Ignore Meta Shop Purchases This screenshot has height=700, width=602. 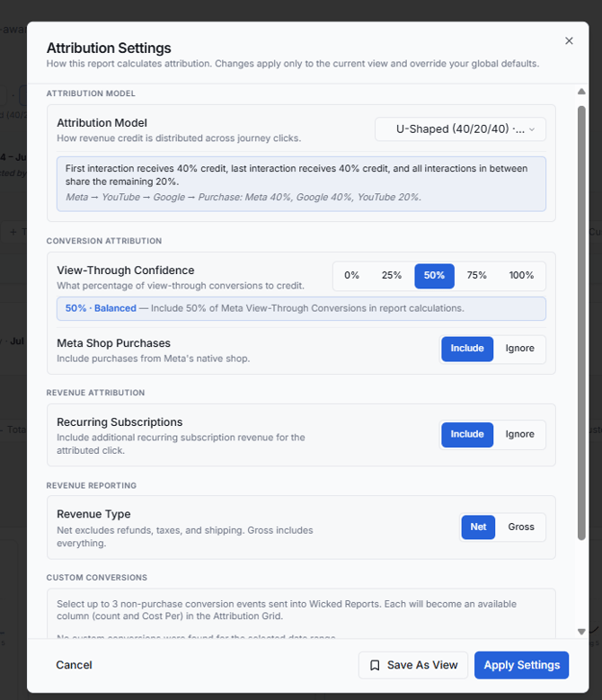tap(519, 349)
